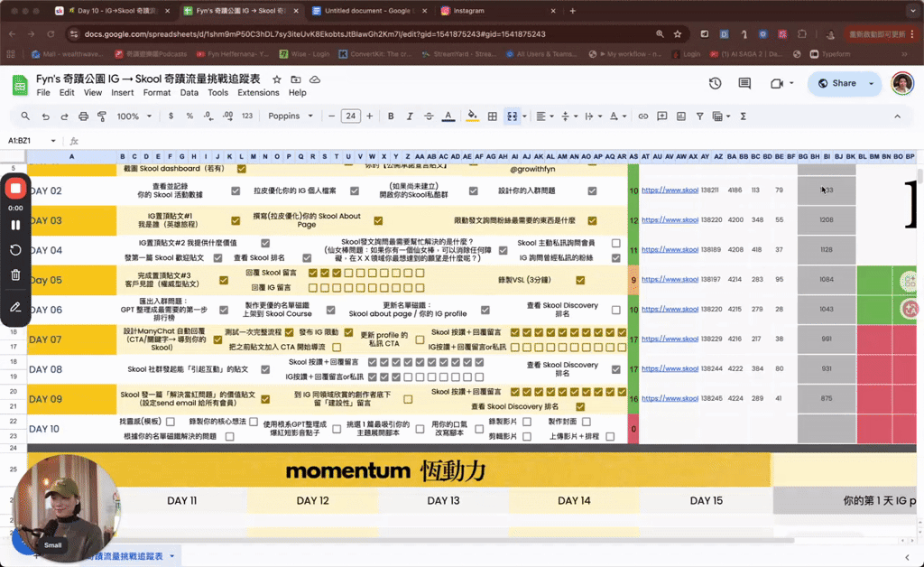The image size is (924, 567).
Task: Open Google account profile picture
Action: [x=901, y=83]
